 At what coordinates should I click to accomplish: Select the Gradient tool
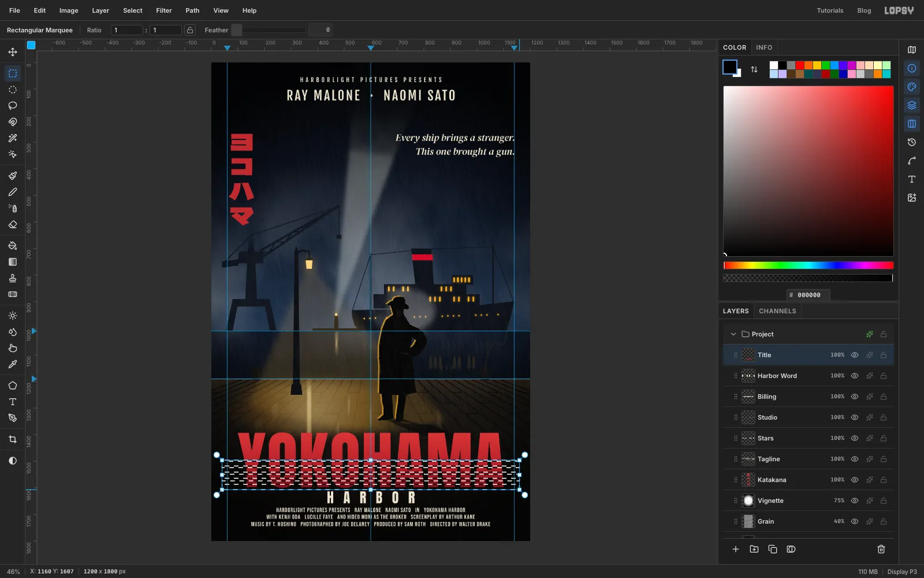(13, 262)
